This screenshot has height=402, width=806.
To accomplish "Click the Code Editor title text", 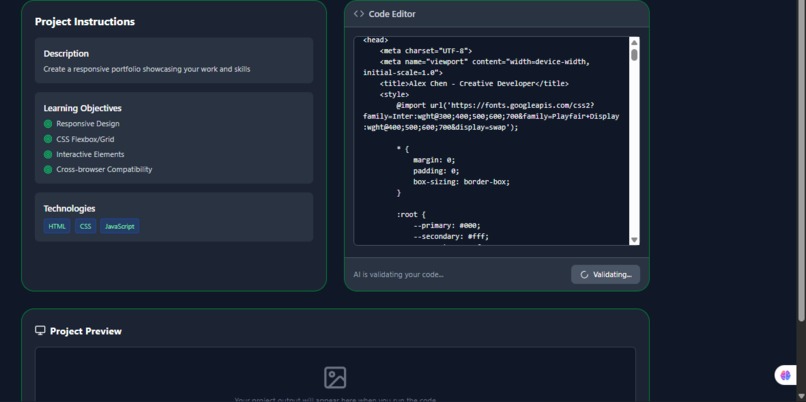I will coord(392,14).
